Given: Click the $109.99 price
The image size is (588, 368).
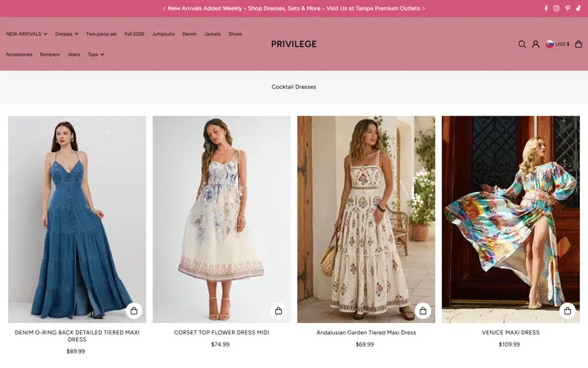Looking at the screenshot, I should 510,344.
